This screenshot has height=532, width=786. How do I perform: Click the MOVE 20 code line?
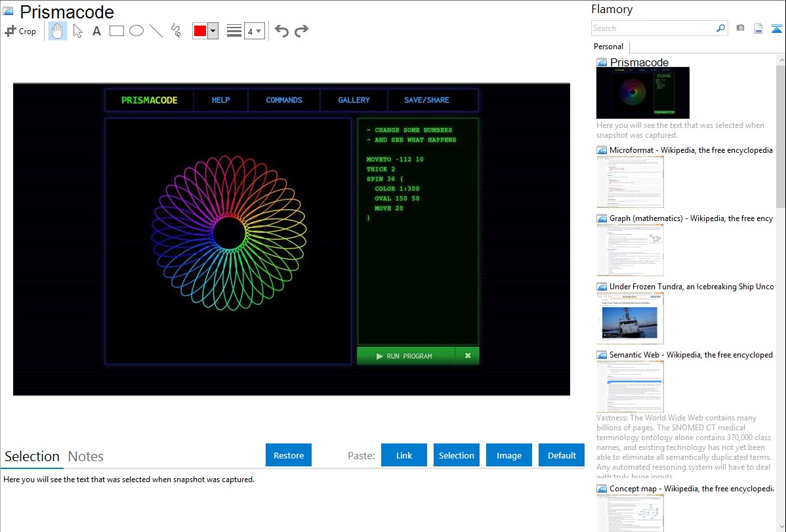[x=388, y=209]
